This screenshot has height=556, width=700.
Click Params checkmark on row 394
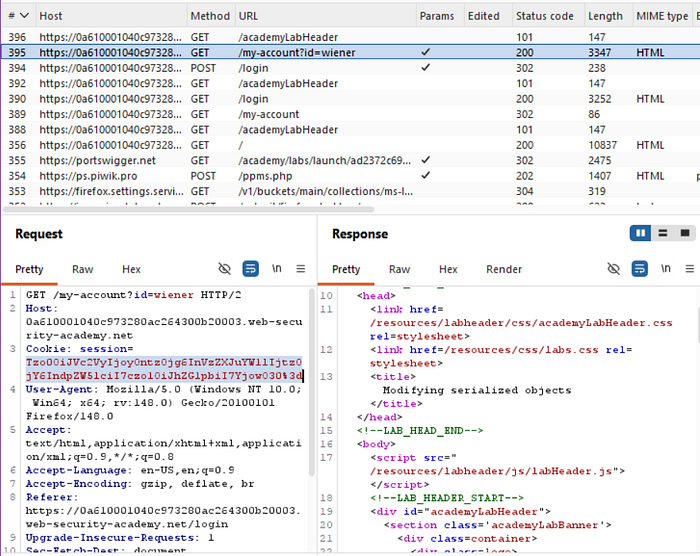point(425,67)
